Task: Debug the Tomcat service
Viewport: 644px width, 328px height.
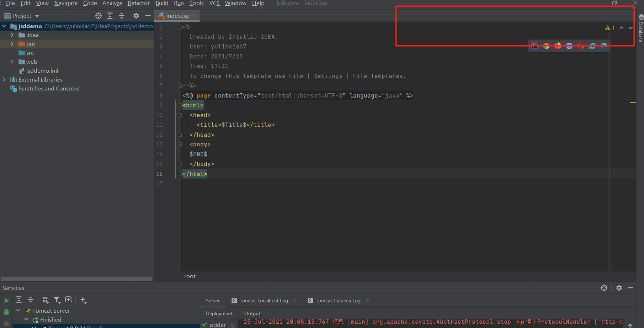Action: point(6,312)
